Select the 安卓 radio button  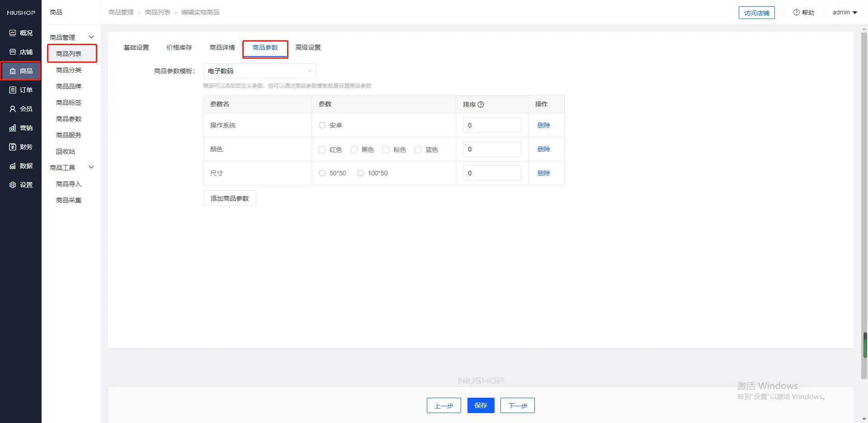[322, 125]
